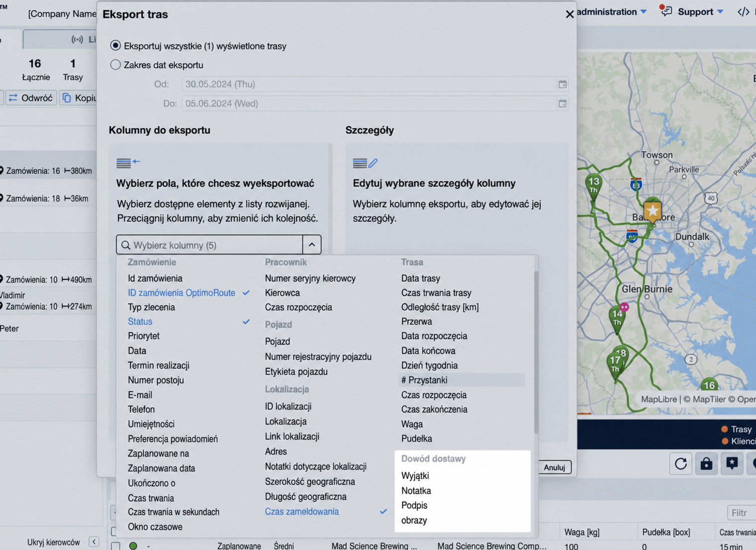756x550 pixels.
Task: Select Numer rejestracyjny pojazdu option
Action: [x=318, y=357]
